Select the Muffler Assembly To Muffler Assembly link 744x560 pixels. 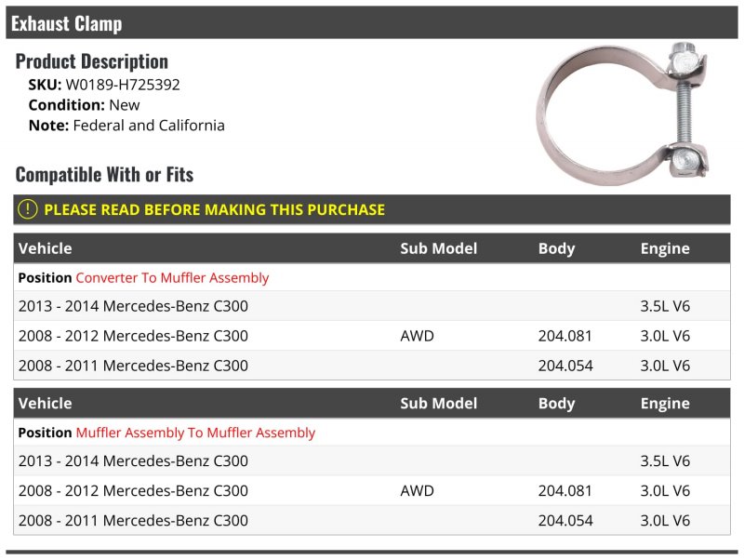[x=195, y=433]
